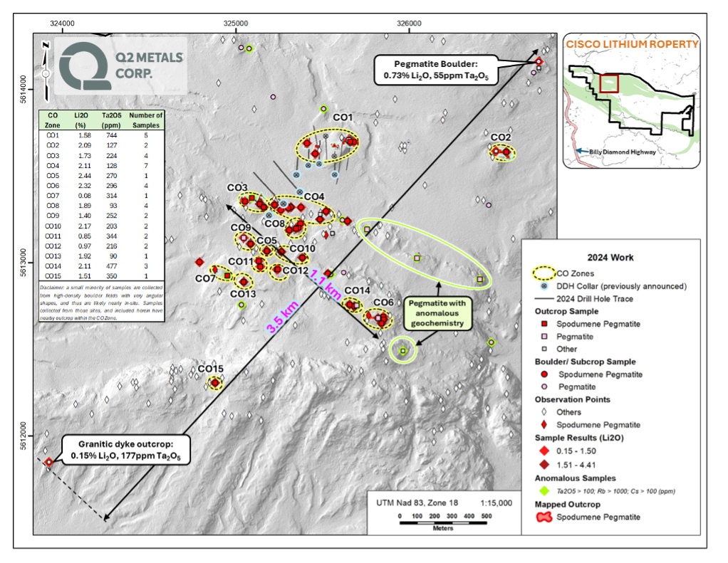Image resolution: width=728 pixels, height=563 pixels.
Task: Click the small green circle anomalous pegmatite zone
Action: [402, 350]
